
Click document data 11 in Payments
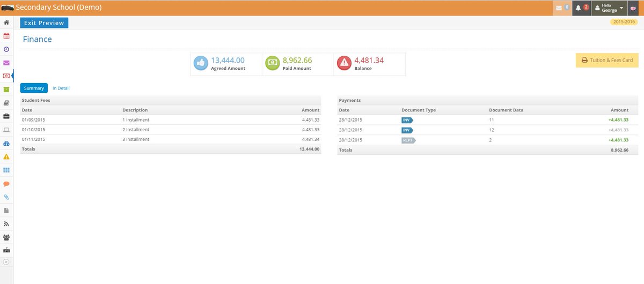point(491,120)
